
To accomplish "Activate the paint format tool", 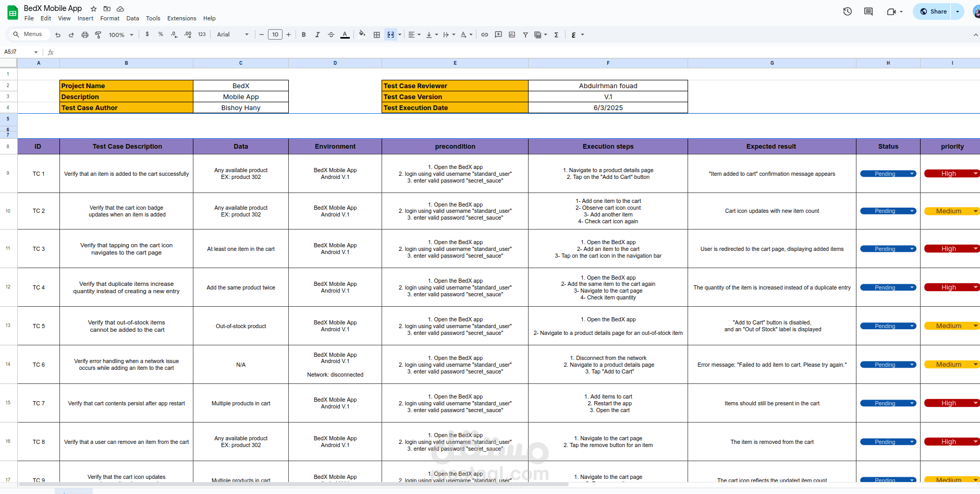I will click(98, 35).
